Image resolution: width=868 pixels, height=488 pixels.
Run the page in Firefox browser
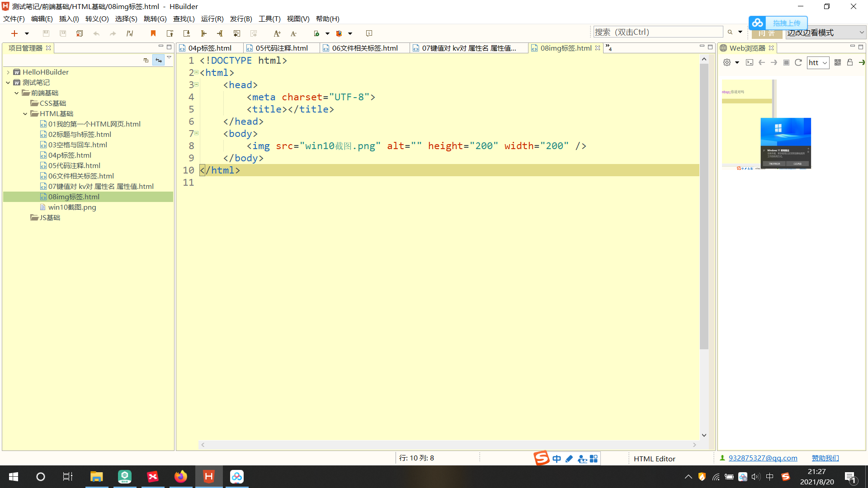click(x=339, y=33)
